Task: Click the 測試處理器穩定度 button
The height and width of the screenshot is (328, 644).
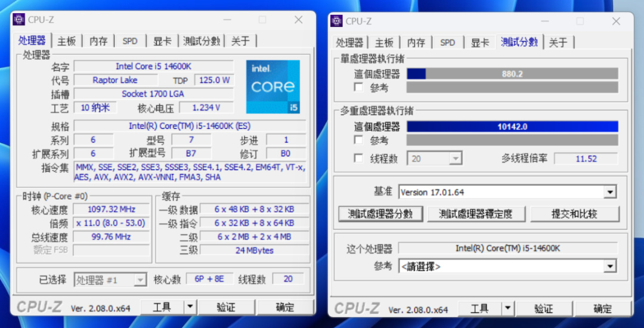Action: point(476,213)
